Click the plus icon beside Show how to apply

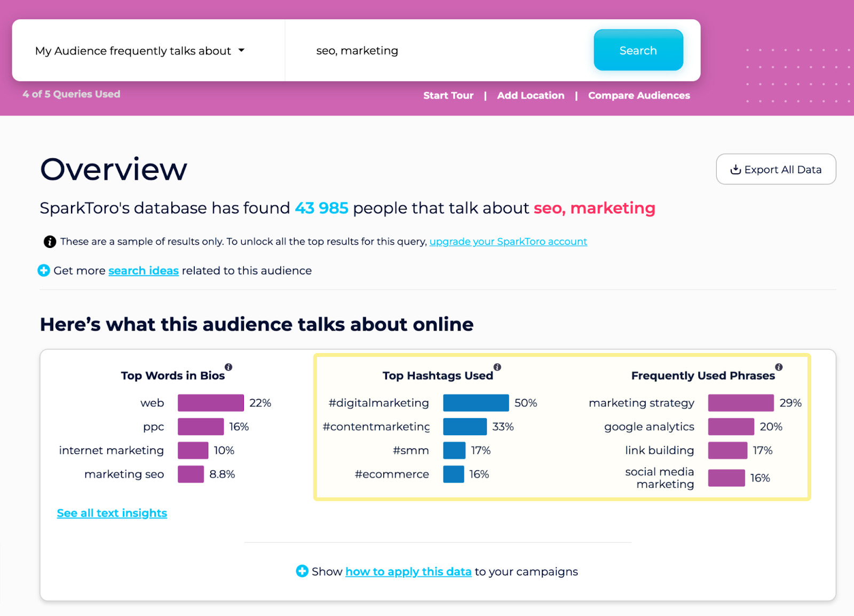[x=302, y=571]
